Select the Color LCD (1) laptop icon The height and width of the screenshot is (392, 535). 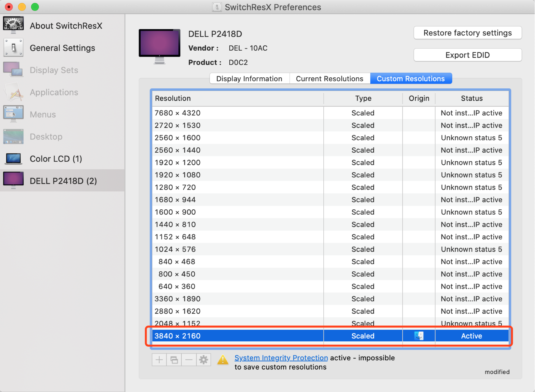13,158
